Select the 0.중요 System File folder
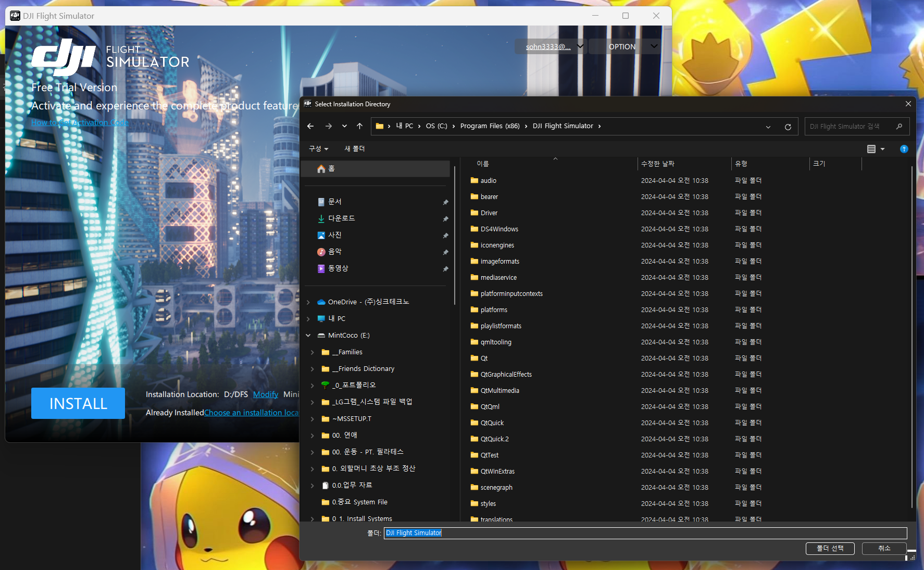 pyautogui.click(x=360, y=502)
